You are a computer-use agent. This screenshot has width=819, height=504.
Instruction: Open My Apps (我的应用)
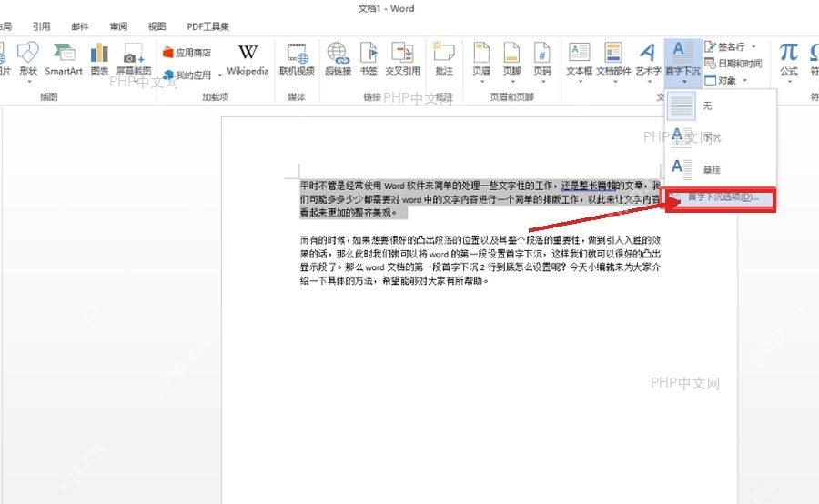point(187,76)
